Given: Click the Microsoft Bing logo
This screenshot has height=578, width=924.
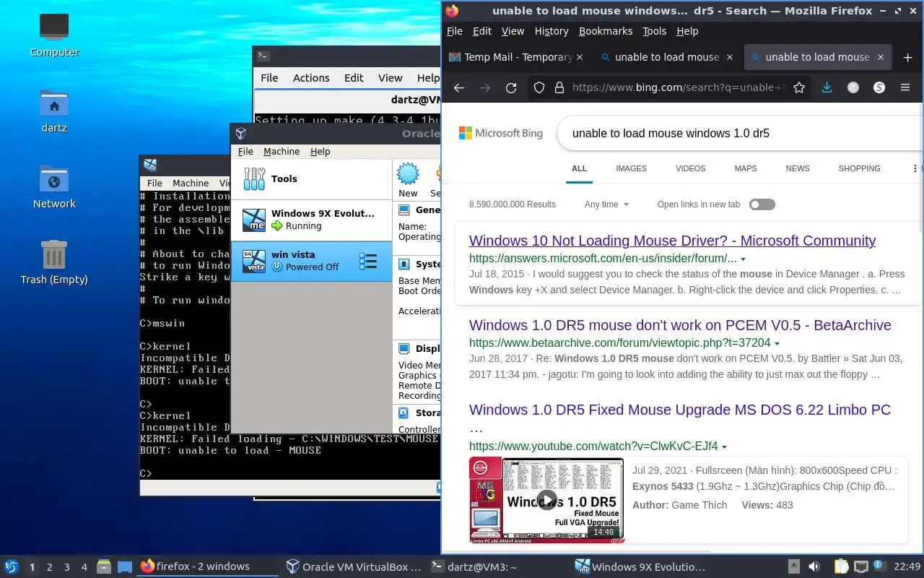Looking at the screenshot, I should coord(501,133).
